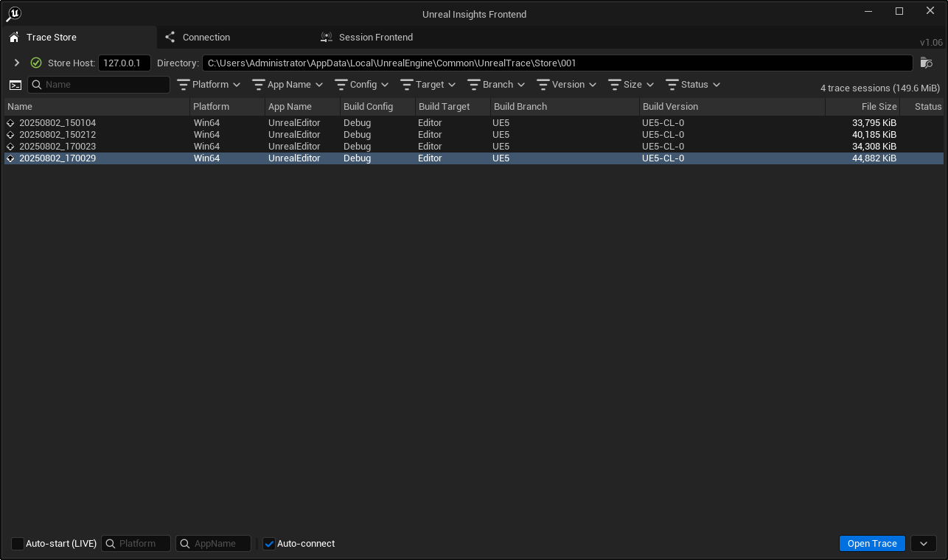Screen dimensions: 948x560
Task: Switch to the Trace Store tab
Action: pos(78,37)
